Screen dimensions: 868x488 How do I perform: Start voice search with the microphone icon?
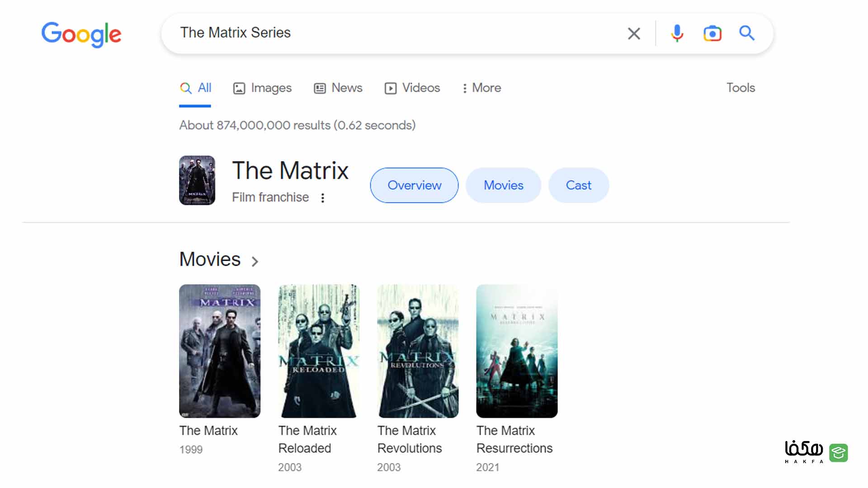(677, 33)
